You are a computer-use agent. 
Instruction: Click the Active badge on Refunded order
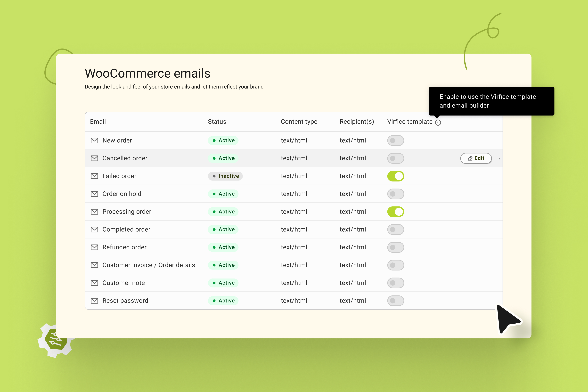coord(223,247)
